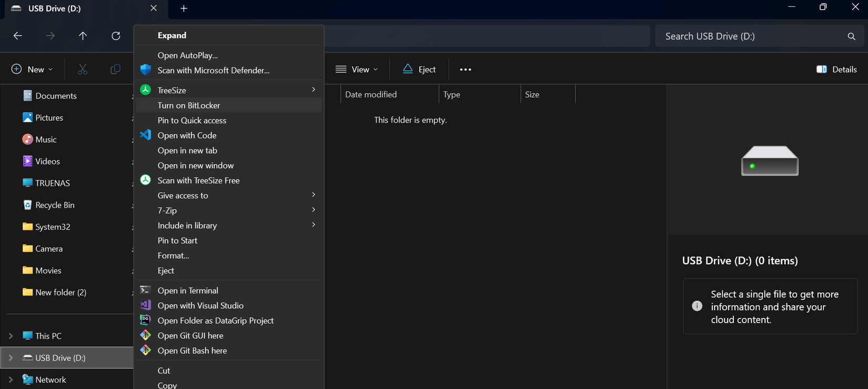This screenshot has width=868, height=389.
Task: Open the New dropdown menu
Action: click(32, 69)
